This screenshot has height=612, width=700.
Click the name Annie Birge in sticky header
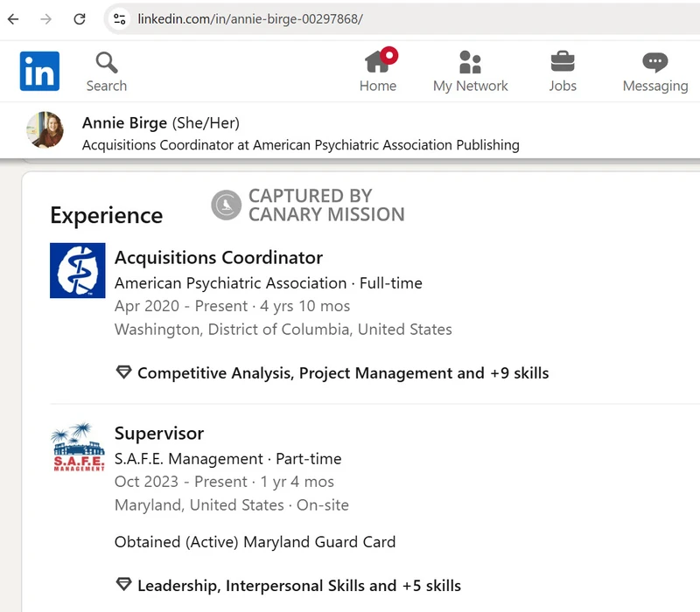pos(124,122)
